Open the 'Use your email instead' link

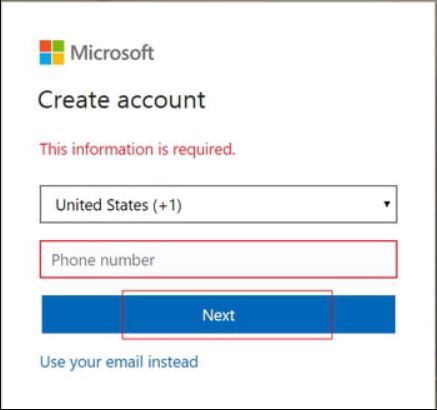(119, 362)
